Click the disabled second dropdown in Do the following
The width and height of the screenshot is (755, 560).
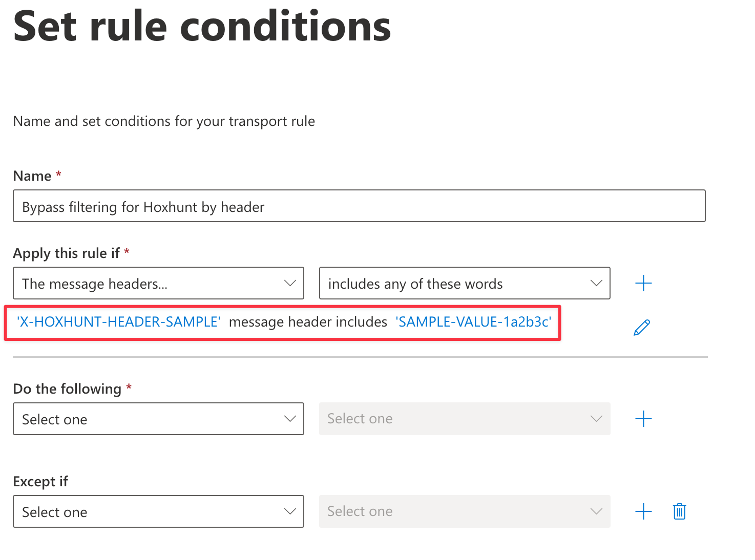pos(465,419)
